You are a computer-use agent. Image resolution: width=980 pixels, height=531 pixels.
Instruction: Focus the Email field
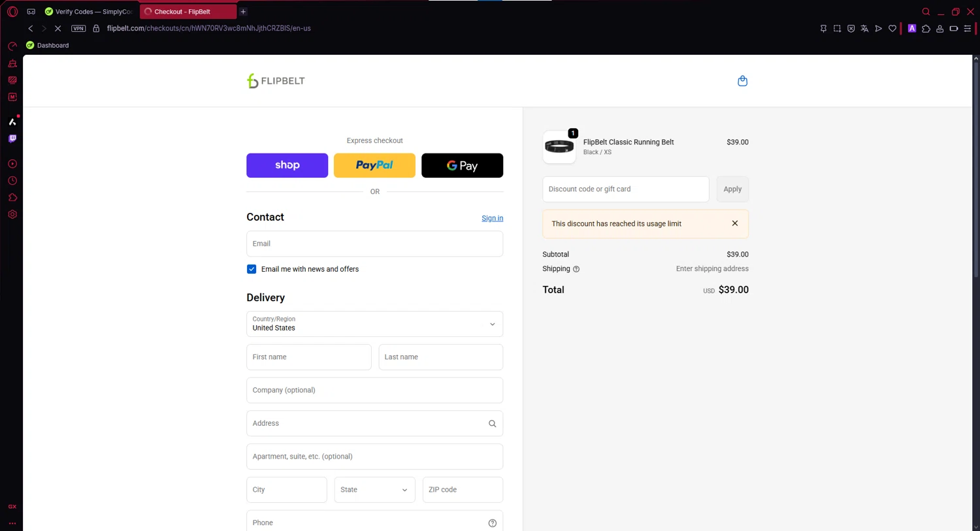[374, 244]
